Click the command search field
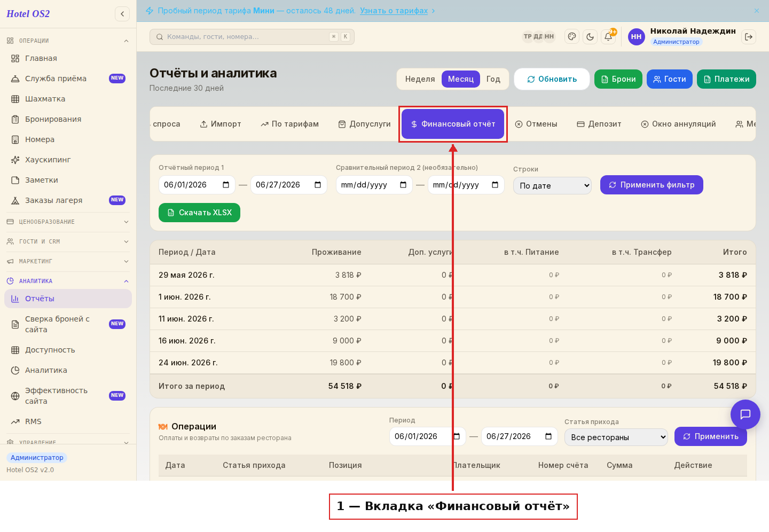This screenshot has width=769, height=532. coord(252,37)
